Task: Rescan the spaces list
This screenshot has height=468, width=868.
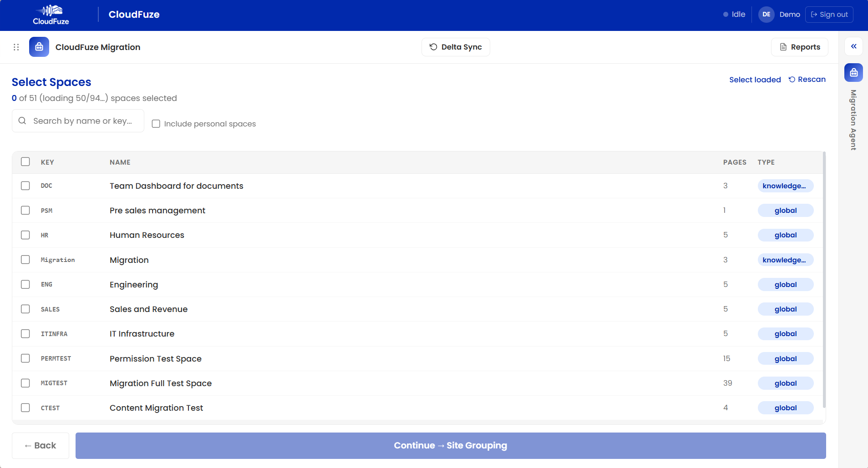Action: pos(807,80)
